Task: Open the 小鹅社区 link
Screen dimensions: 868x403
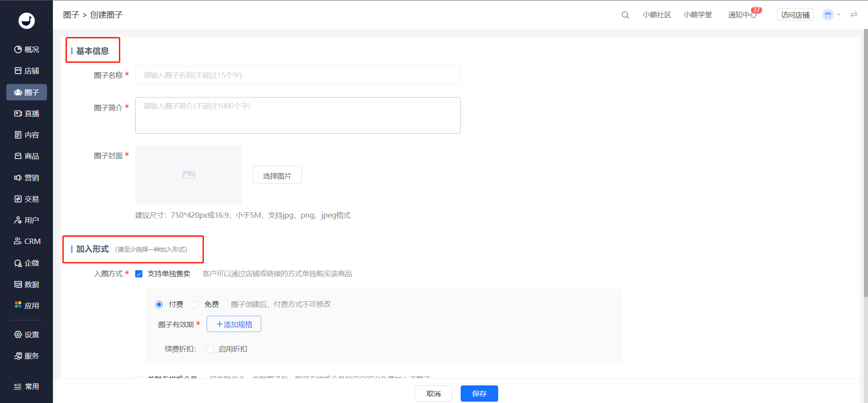Action: tap(657, 15)
